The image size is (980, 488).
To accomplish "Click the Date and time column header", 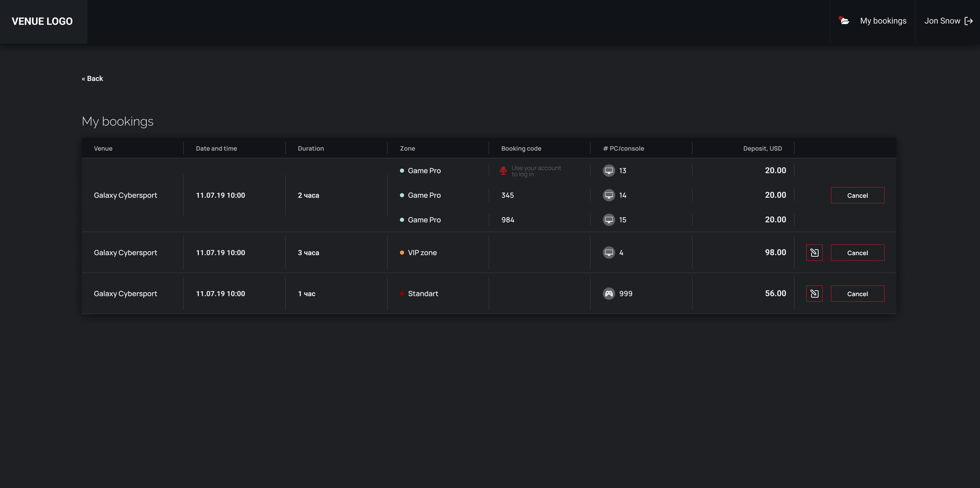I will pos(216,148).
